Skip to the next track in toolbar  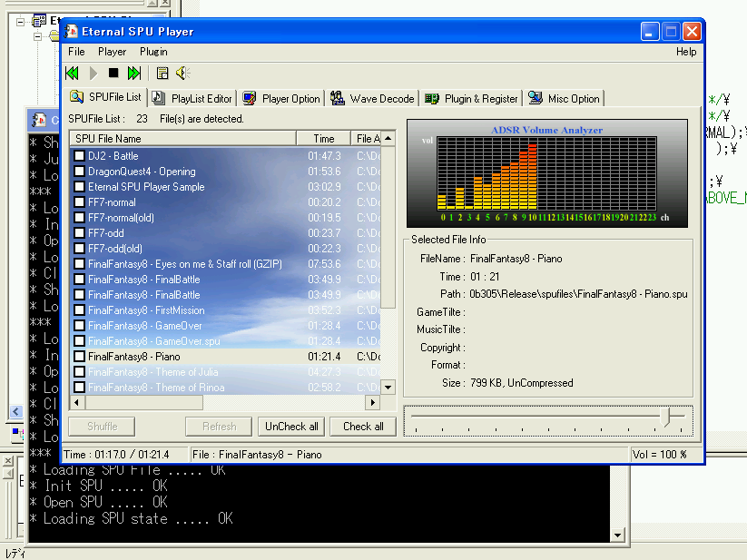point(133,74)
